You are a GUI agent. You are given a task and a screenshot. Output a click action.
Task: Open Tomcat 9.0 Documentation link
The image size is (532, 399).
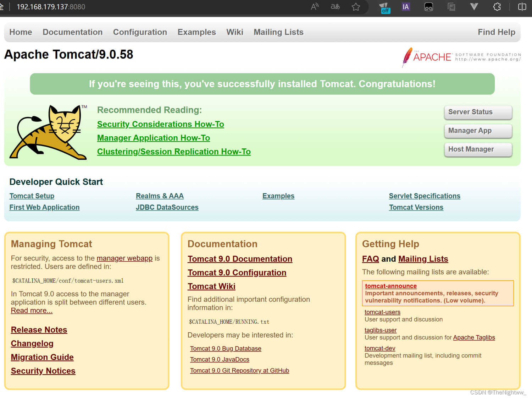[240, 259]
